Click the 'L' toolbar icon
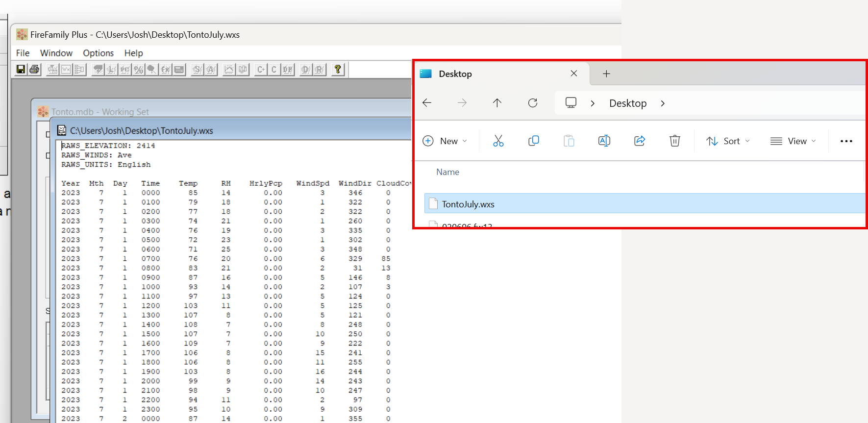This screenshot has height=423, width=868. coord(111,69)
